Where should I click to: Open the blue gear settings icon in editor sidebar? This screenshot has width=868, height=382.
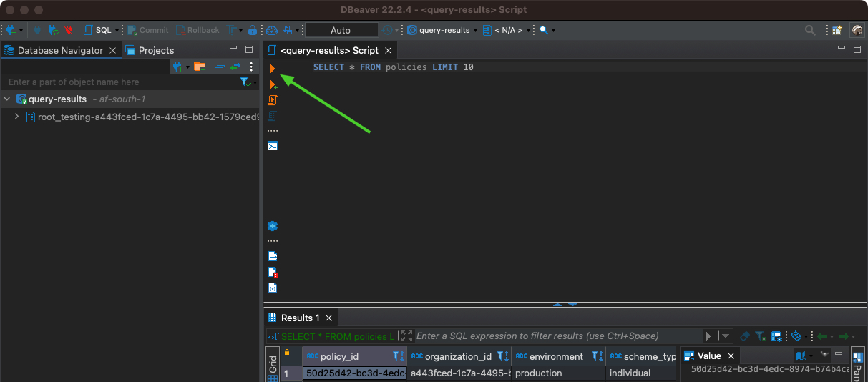273,226
